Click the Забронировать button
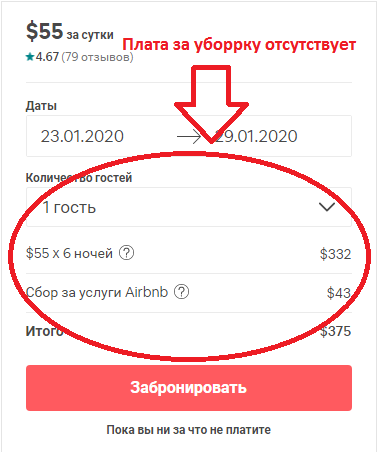 (x=189, y=388)
